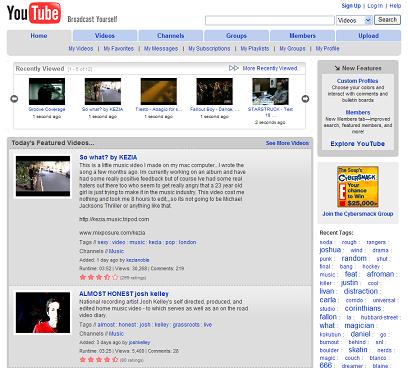Click the right carousel arrow in Recently Viewed
The image size is (408, 368).
click(305, 99)
